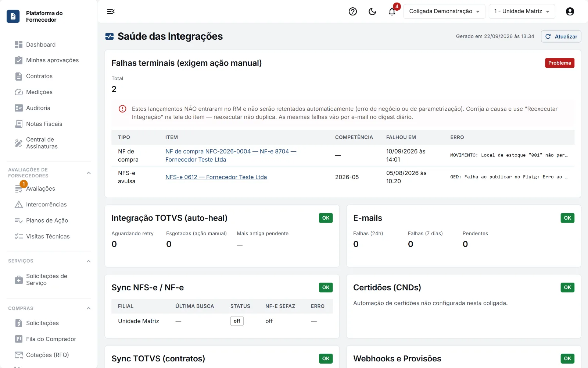Click the Dashboard grid icon
This screenshot has width=588, height=368.
pos(19,45)
